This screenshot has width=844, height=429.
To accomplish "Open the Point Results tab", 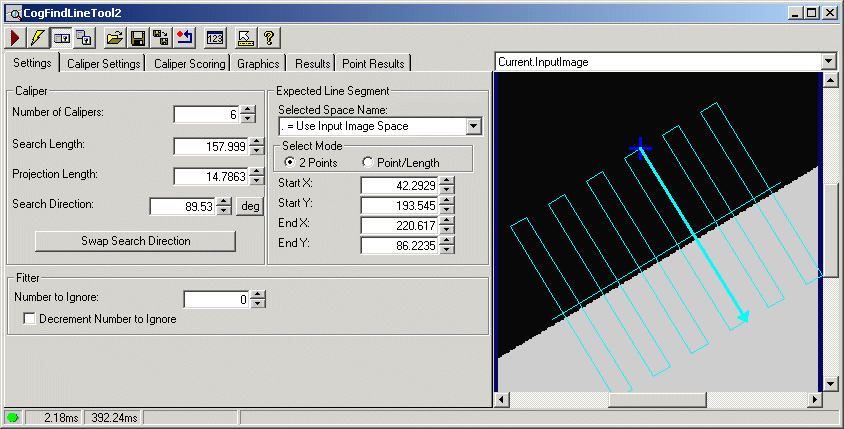I will (373, 64).
